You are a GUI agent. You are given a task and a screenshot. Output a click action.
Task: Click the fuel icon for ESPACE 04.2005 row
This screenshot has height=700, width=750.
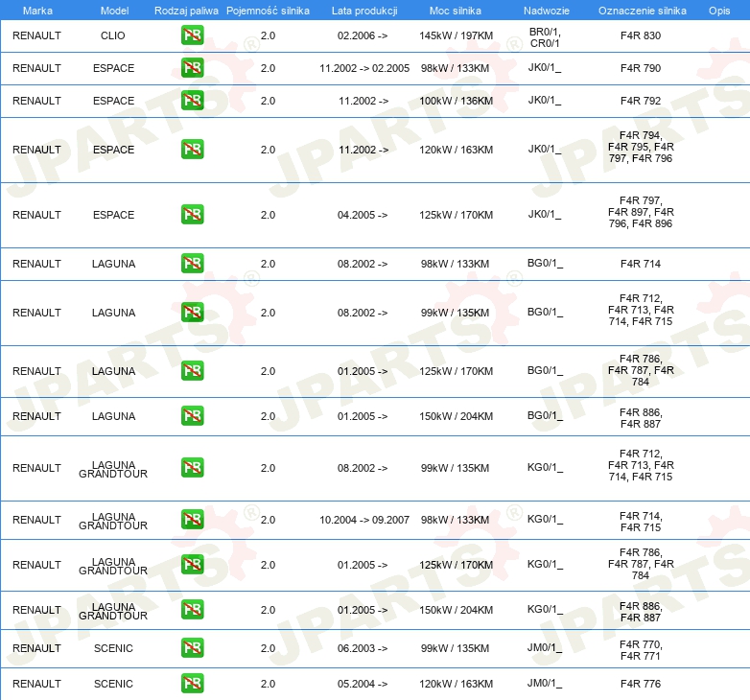coord(192,215)
